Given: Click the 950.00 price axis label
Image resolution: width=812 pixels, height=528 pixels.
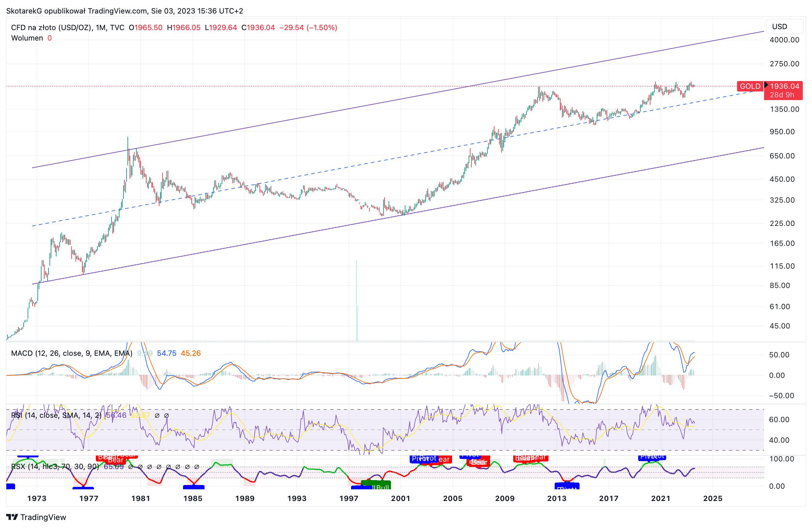Looking at the screenshot, I should [x=782, y=132].
